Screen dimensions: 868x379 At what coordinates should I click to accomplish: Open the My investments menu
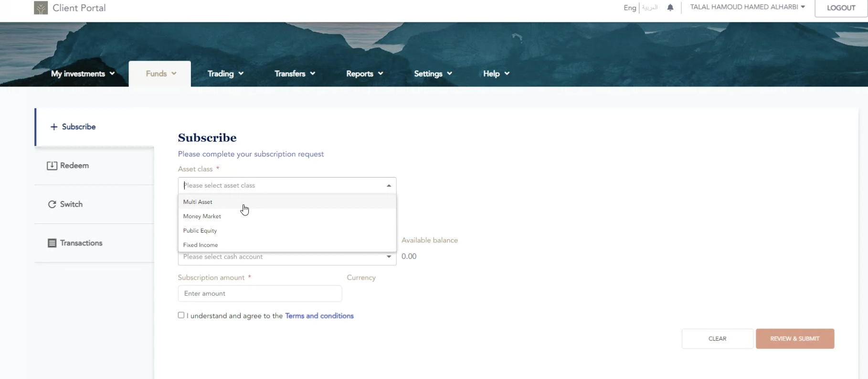tap(83, 74)
